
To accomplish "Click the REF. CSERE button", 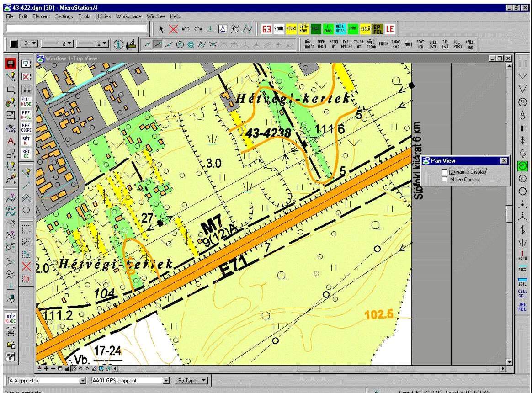I will pyautogui.click(x=26, y=127).
